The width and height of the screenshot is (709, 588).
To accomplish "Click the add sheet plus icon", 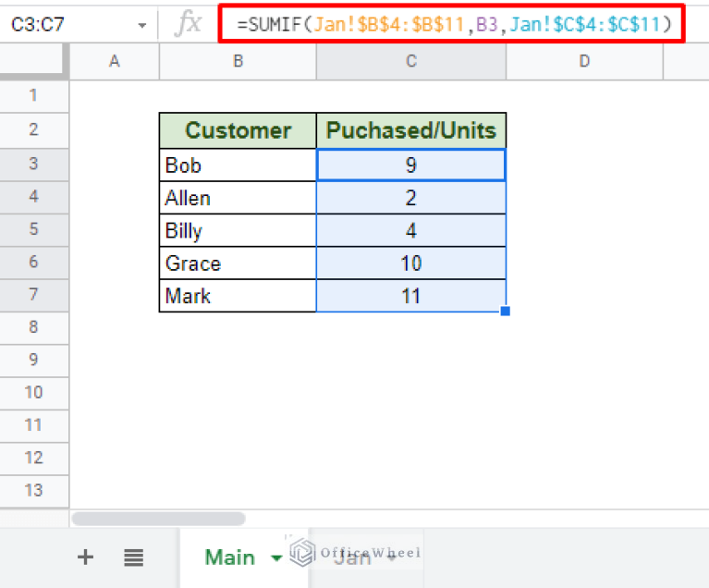I will click(85, 557).
